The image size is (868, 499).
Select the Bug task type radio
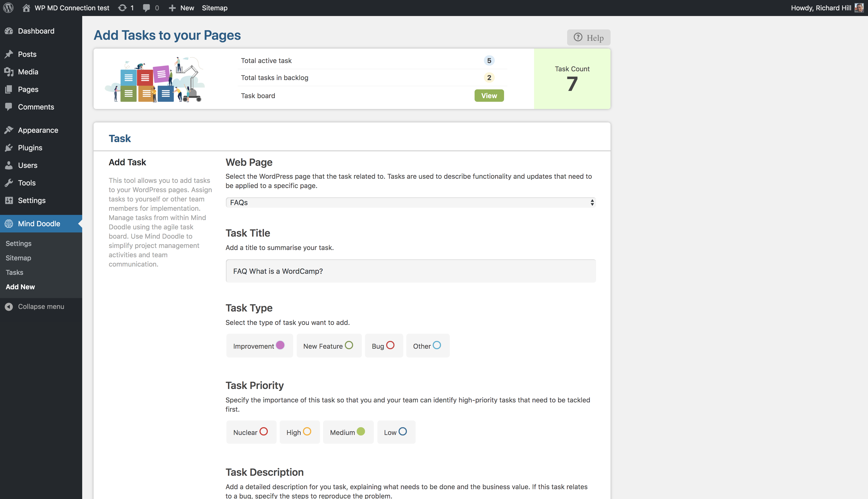(x=390, y=345)
